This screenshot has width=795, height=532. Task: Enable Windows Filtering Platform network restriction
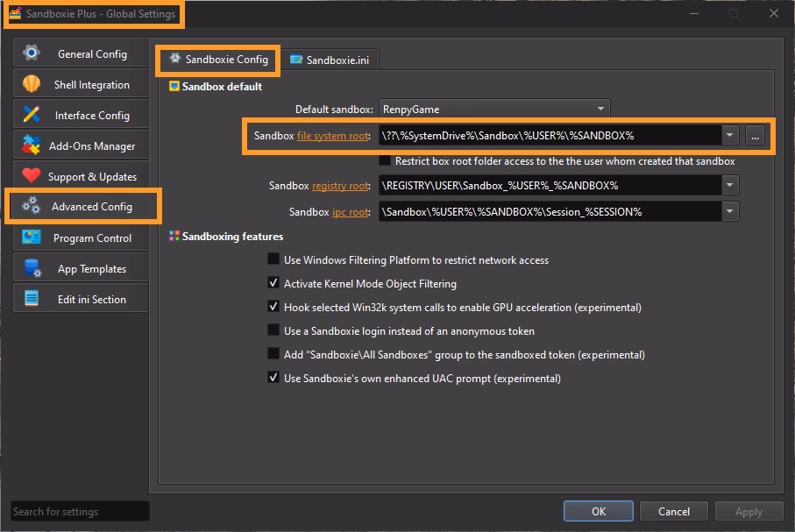(273, 259)
